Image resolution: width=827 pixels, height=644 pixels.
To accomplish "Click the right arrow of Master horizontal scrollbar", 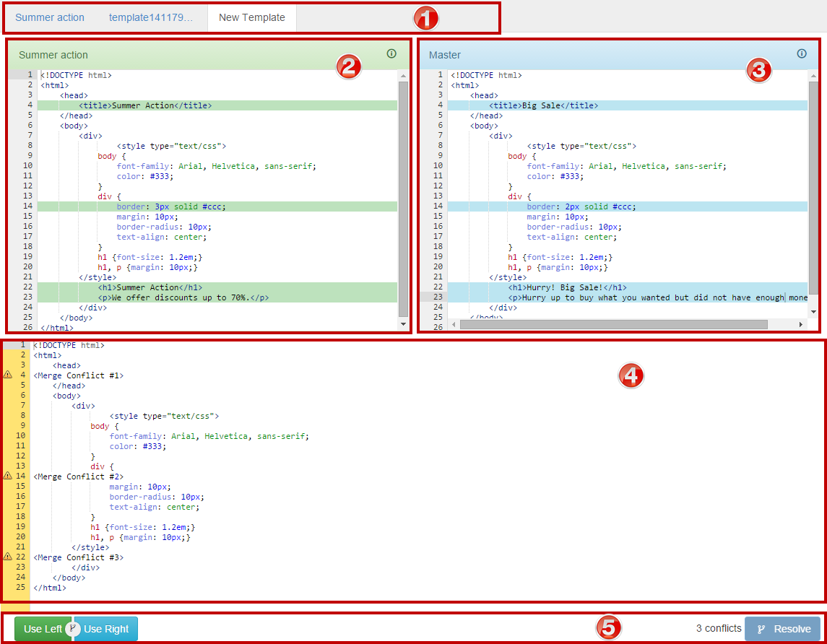I will tap(801, 324).
